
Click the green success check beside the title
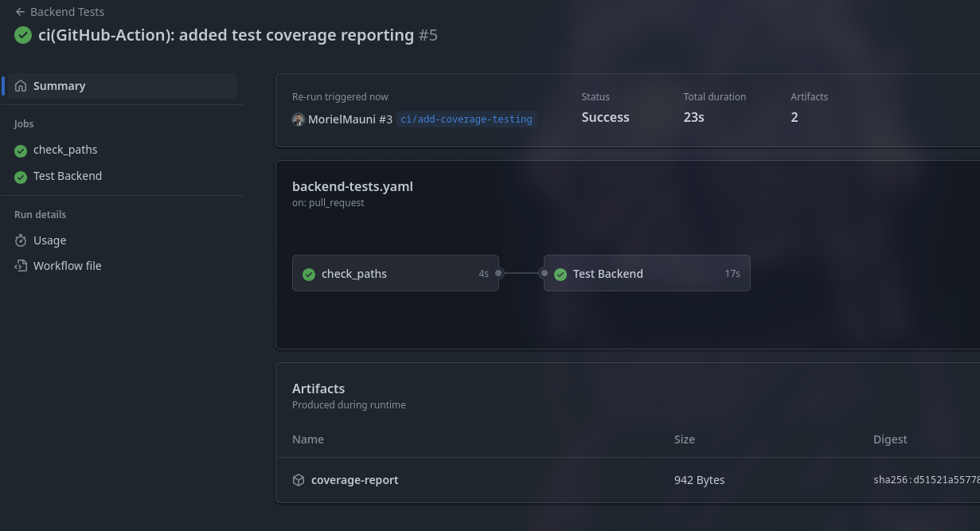[22, 34]
